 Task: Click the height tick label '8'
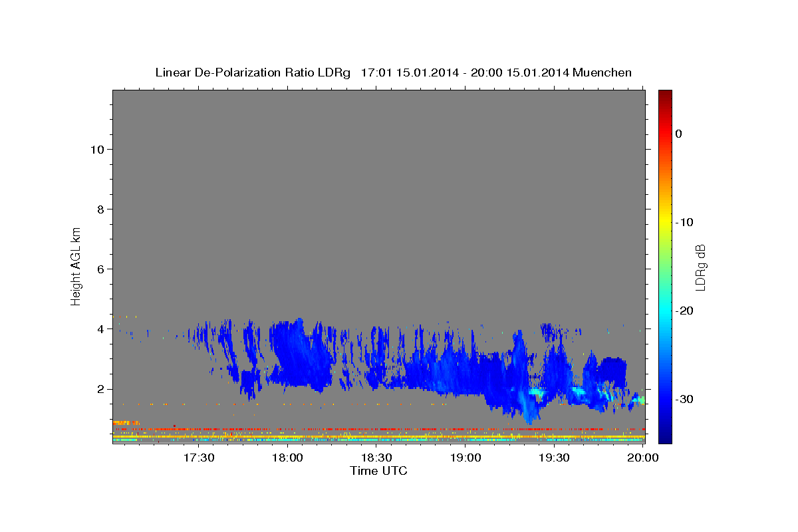pyautogui.click(x=99, y=209)
